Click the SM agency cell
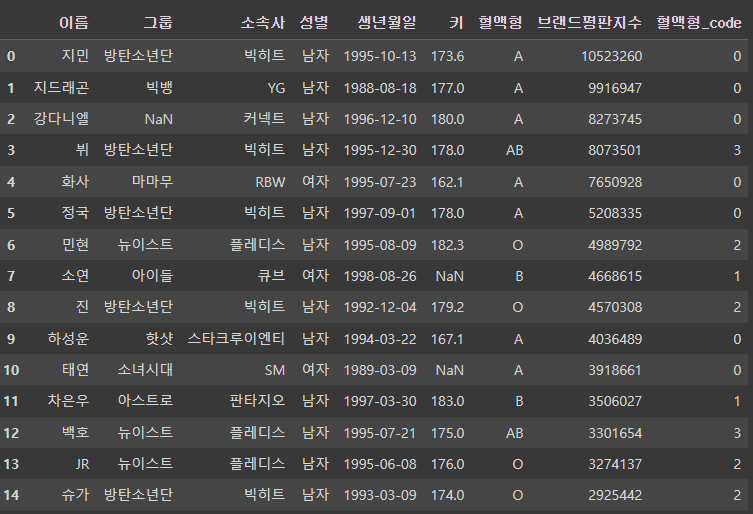The width and height of the screenshot is (753, 514). 275,370
